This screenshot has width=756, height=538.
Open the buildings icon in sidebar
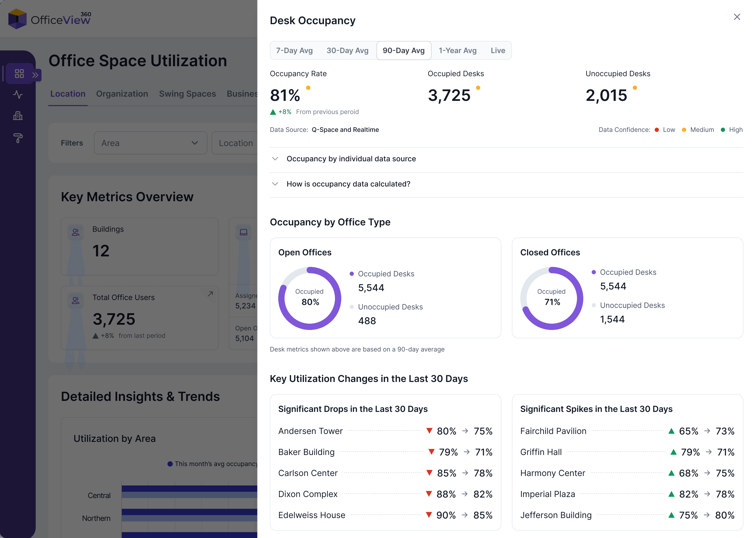(18, 116)
